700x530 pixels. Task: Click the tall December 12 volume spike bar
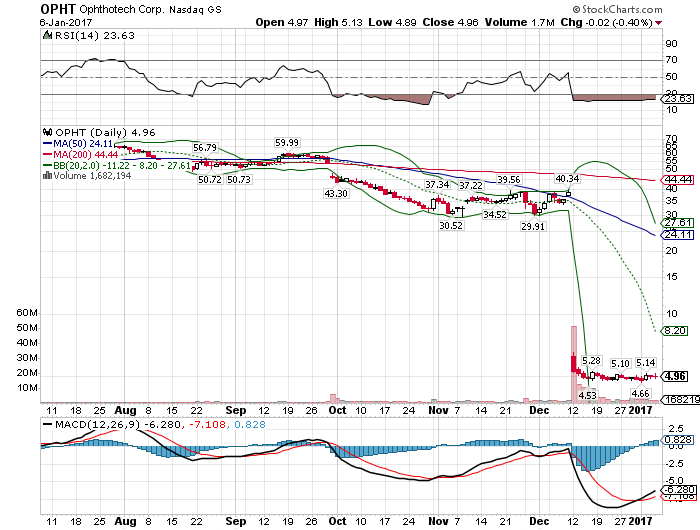[574, 364]
